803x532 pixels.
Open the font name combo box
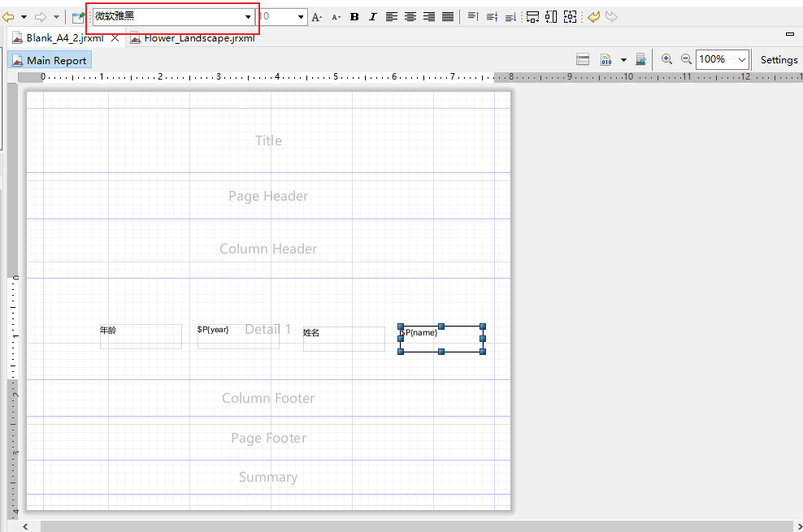(174, 16)
